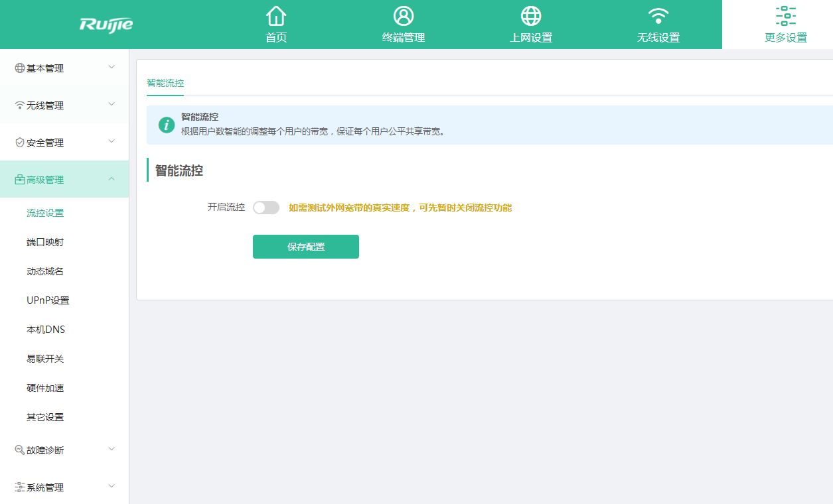Open 终端管理 top nav label
The image size is (833, 504).
tap(404, 38)
